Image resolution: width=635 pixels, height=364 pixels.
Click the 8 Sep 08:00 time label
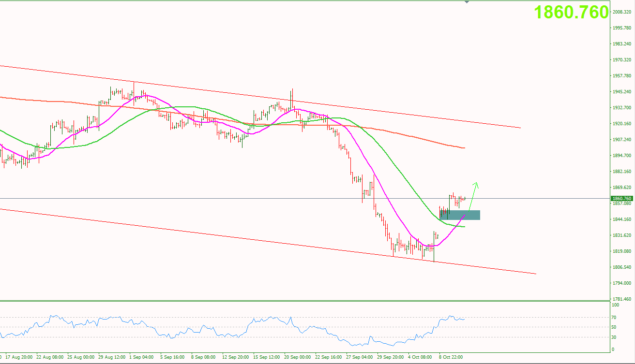(203, 357)
